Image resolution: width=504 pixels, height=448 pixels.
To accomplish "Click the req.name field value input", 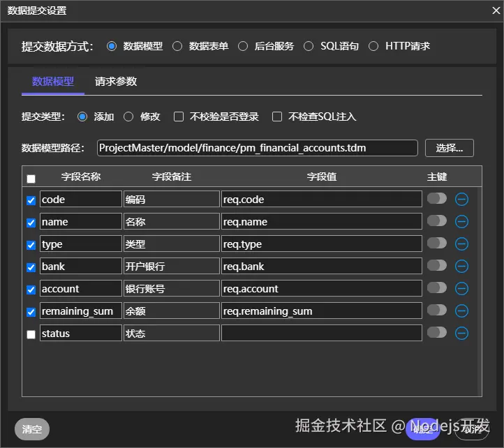I will (322, 221).
